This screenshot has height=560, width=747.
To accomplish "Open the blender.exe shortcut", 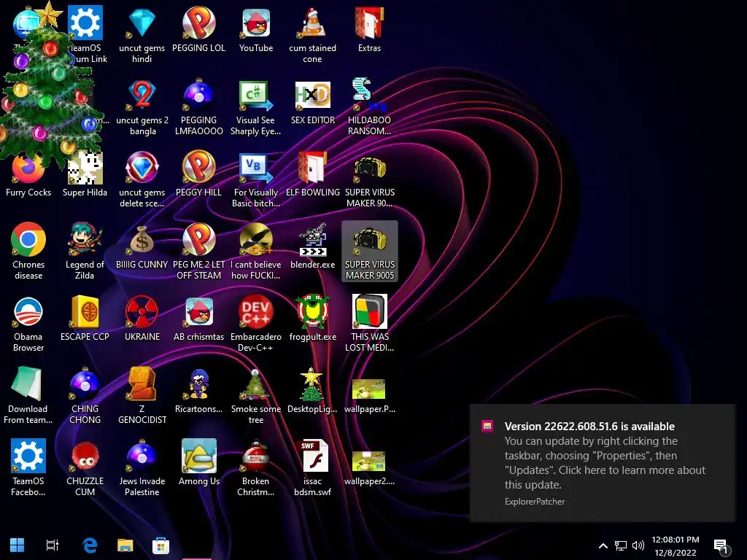I will 312,239.
